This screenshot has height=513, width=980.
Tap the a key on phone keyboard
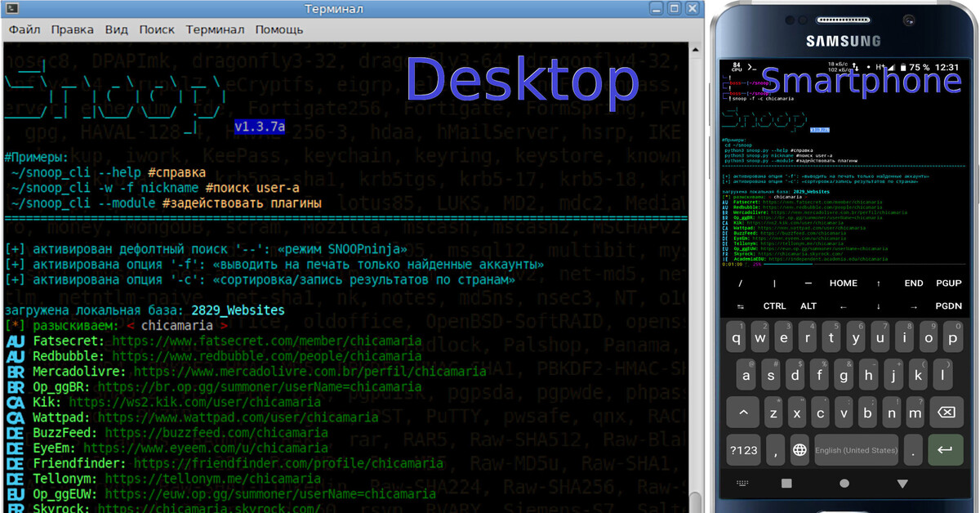point(746,376)
